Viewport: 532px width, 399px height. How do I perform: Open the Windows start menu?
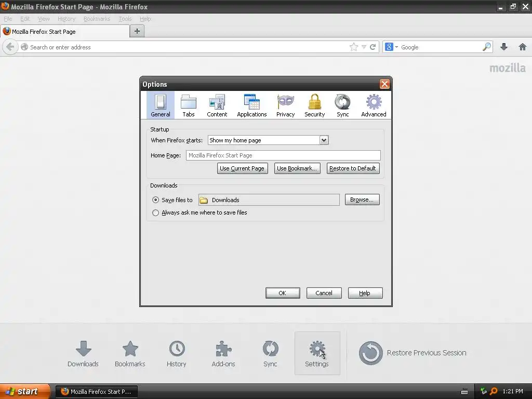click(25, 391)
